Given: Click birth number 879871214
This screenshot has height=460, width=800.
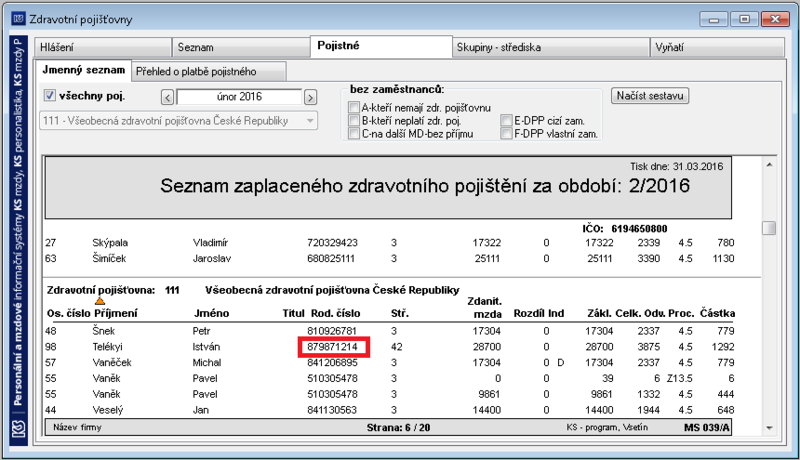Looking at the screenshot, I should tap(332, 347).
